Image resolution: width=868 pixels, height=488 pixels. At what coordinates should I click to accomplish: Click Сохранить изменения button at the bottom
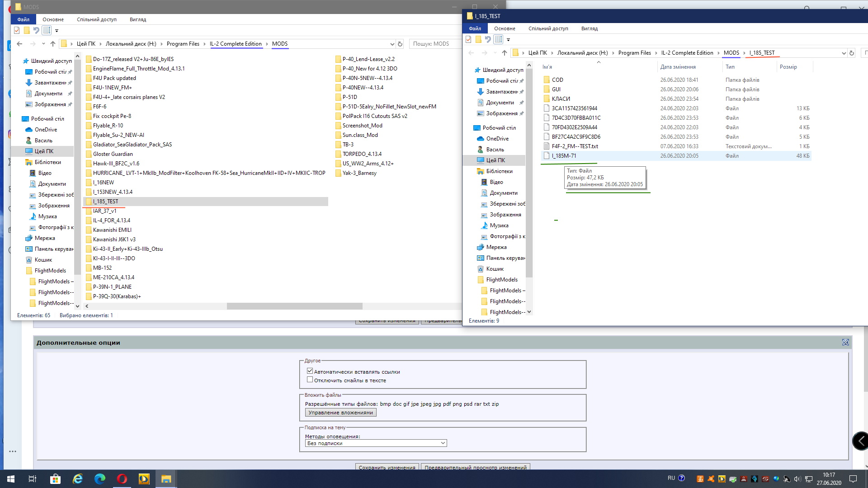[387, 467]
